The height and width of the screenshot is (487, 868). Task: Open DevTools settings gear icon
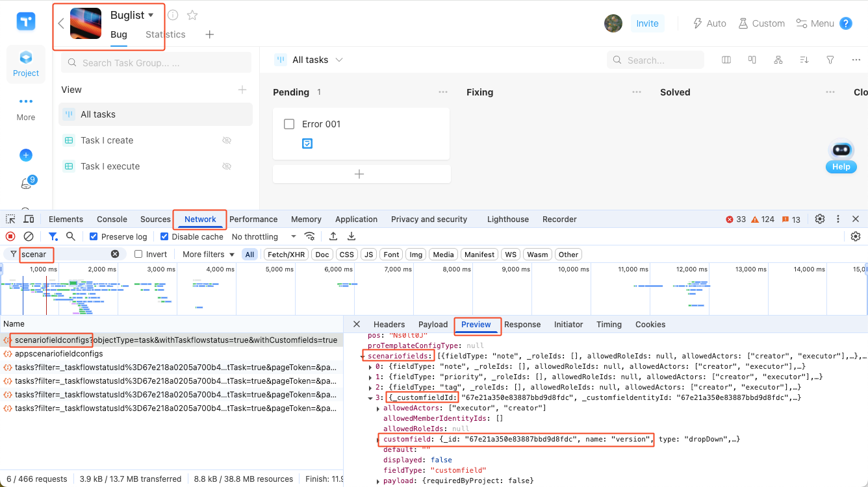click(820, 219)
